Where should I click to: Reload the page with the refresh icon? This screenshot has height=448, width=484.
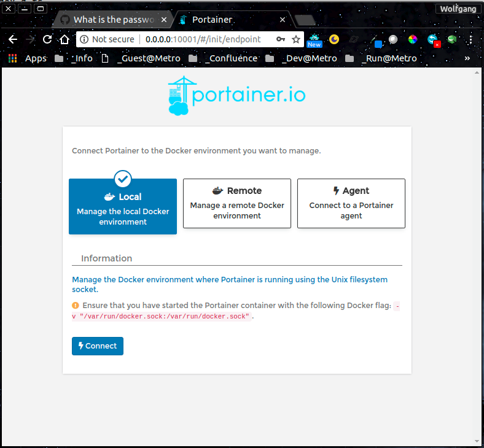pos(47,39)
